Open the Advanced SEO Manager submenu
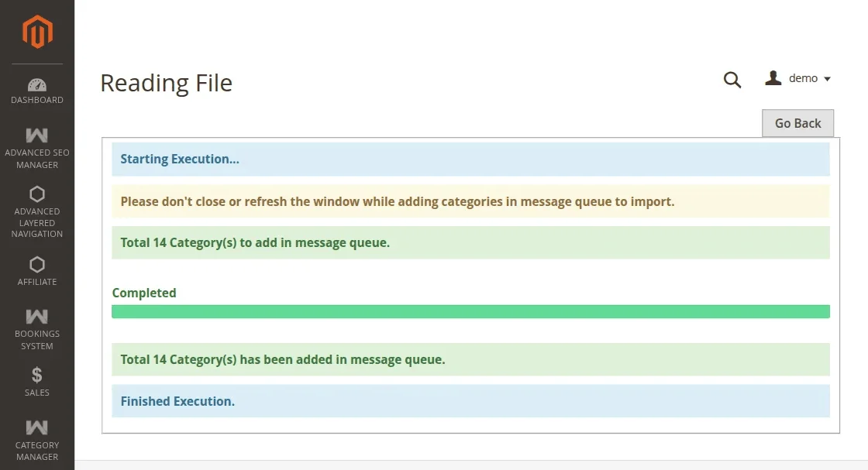The width and height of the screenshot is (868, 470). point(36,147)
